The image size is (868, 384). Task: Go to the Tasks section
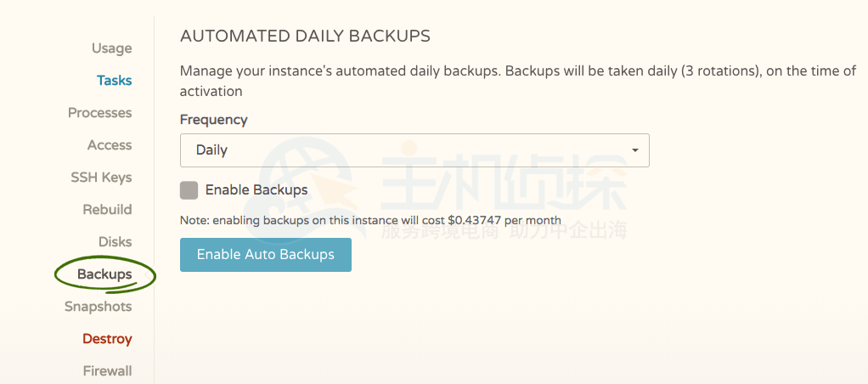pos(114,81)
